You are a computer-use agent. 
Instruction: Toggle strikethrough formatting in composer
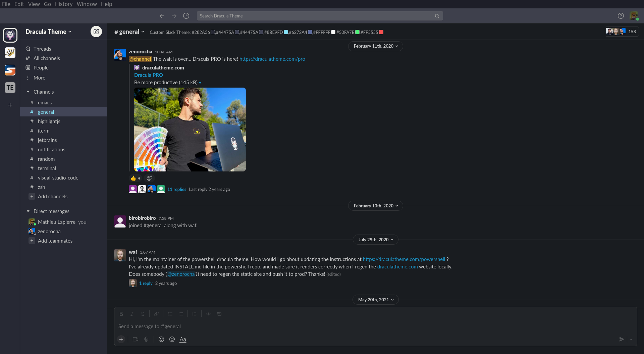pos(143,314)
